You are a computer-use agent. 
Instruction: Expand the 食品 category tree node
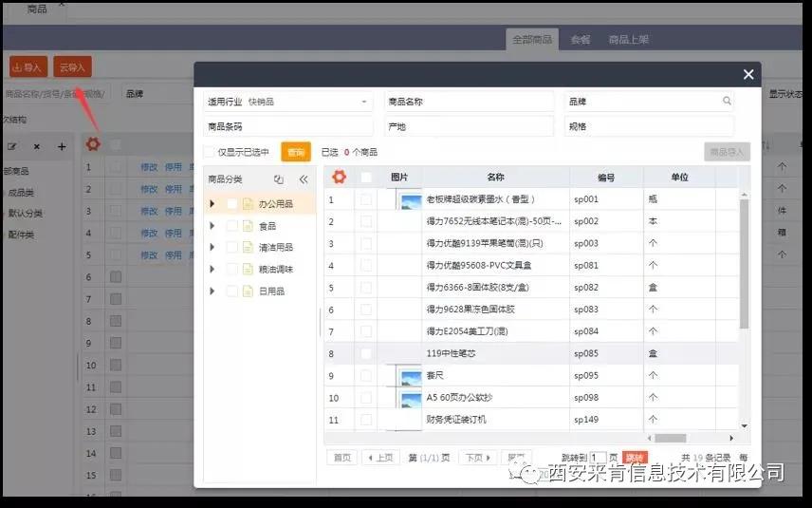click(212, 226)
